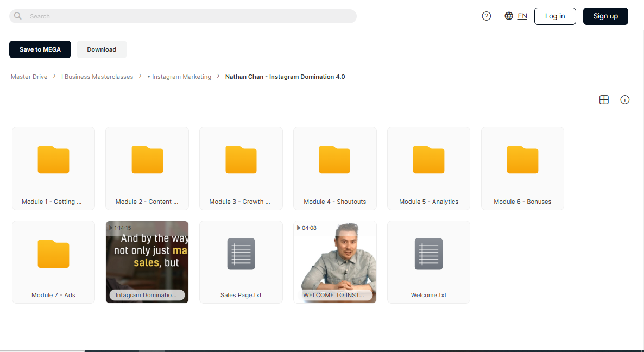Focus the Search input field

click(x=183, y=16)
